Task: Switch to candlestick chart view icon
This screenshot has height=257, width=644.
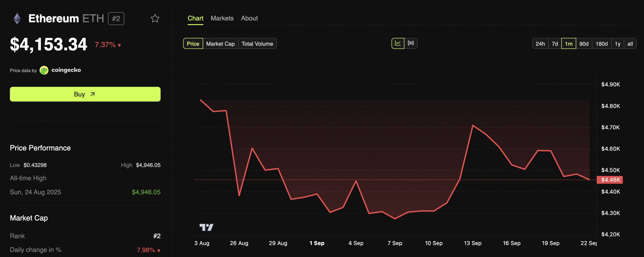Action: pos(411,43)
